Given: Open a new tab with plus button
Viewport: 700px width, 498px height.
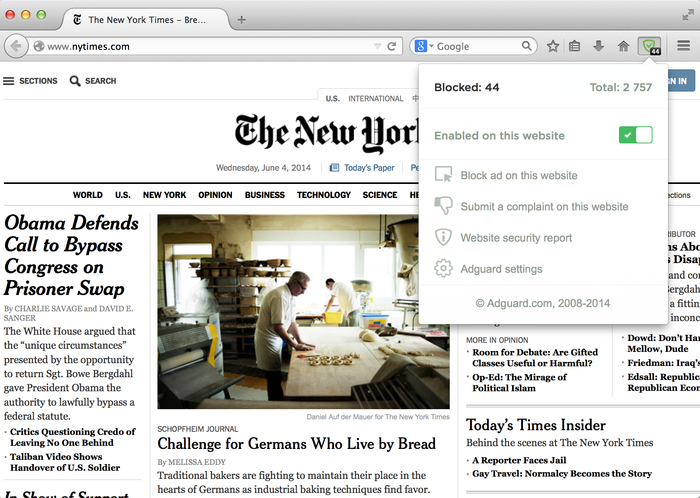Looking at the screenshot, I should [x=242, y=20].
